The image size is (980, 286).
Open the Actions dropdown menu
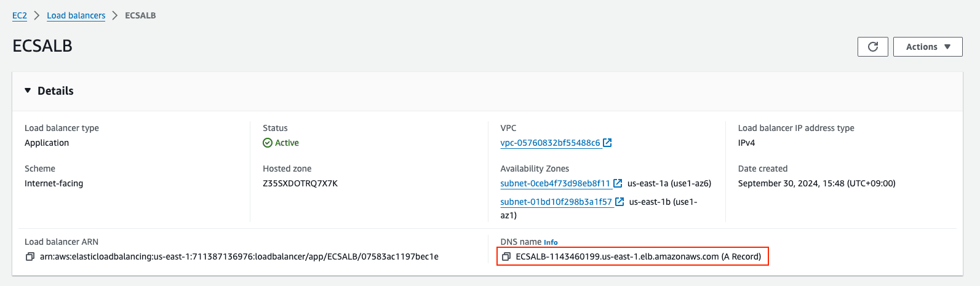[x=928, y=47]
